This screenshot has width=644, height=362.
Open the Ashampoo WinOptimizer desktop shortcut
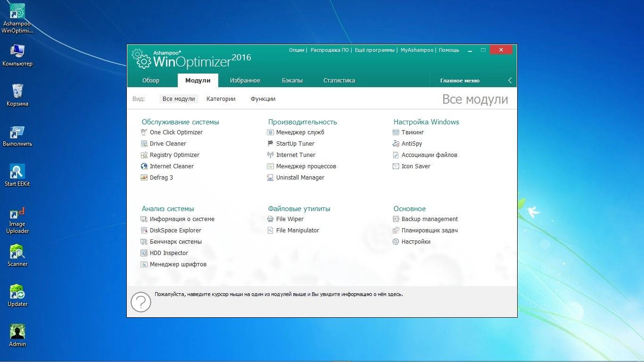coord(17,19)
